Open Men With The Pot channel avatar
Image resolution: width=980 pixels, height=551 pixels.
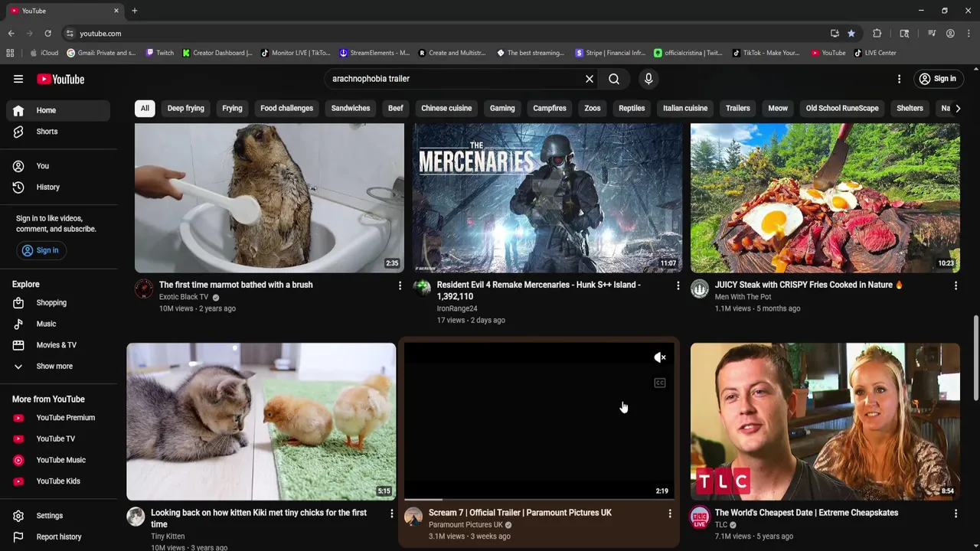(700, 289)
